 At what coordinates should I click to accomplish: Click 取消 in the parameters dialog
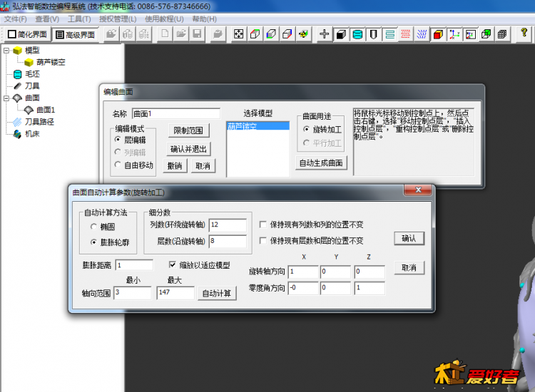[x=409, y=267]
